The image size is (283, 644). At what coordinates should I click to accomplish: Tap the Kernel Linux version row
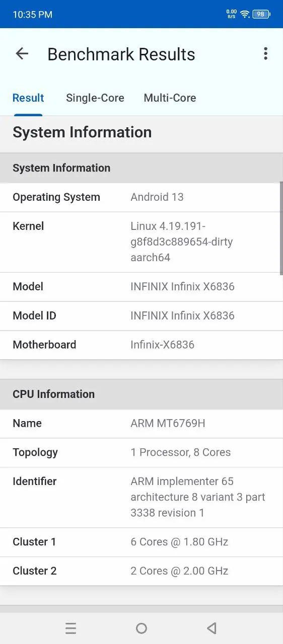[141, 242]
